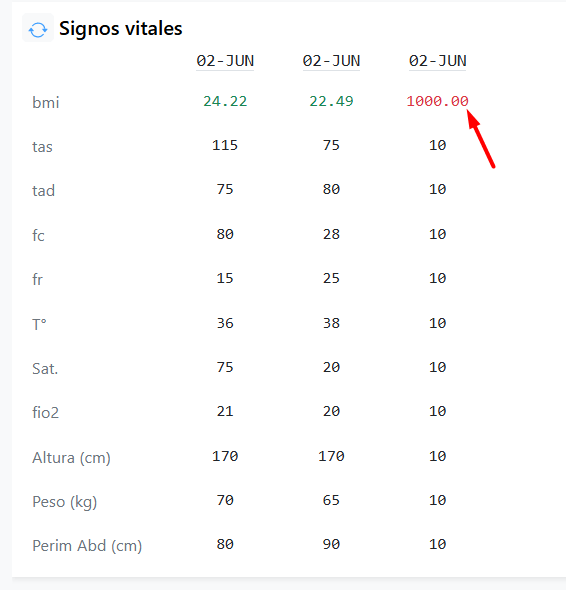The height and width of the screenshot is (590, 566).
Task: Click the Peso (kg) value 70
Action: click(225, 500)
